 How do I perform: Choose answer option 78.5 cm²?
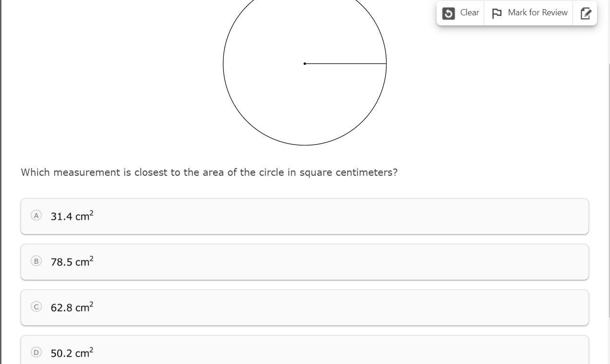coord(72,262)
